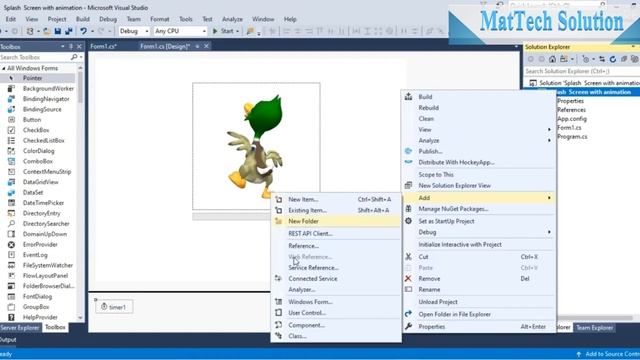
Task: Select Rebuild in the context menu
Action: pos(429,108)
